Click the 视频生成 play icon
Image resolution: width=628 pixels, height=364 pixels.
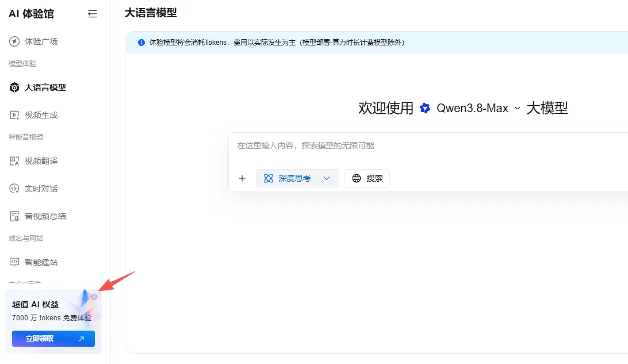(x=14, y=115)
